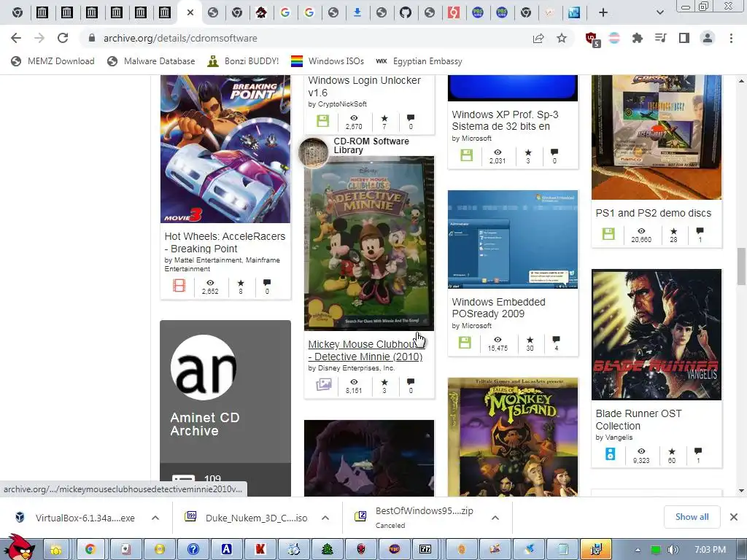
Task: Open the Extensions puzzle piece menu
Action: tap(638, 38)
